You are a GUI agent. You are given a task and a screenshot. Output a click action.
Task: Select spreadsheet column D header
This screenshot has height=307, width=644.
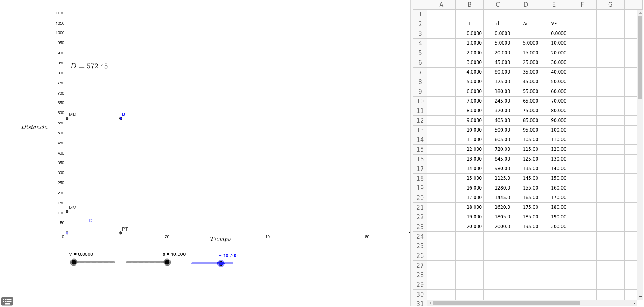pos(526,5)
